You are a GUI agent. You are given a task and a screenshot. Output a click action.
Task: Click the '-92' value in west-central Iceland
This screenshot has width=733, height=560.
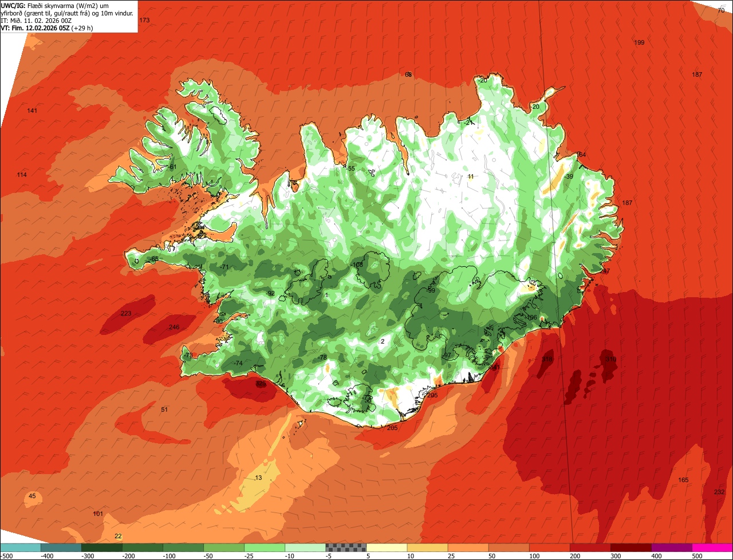[270, 293]
